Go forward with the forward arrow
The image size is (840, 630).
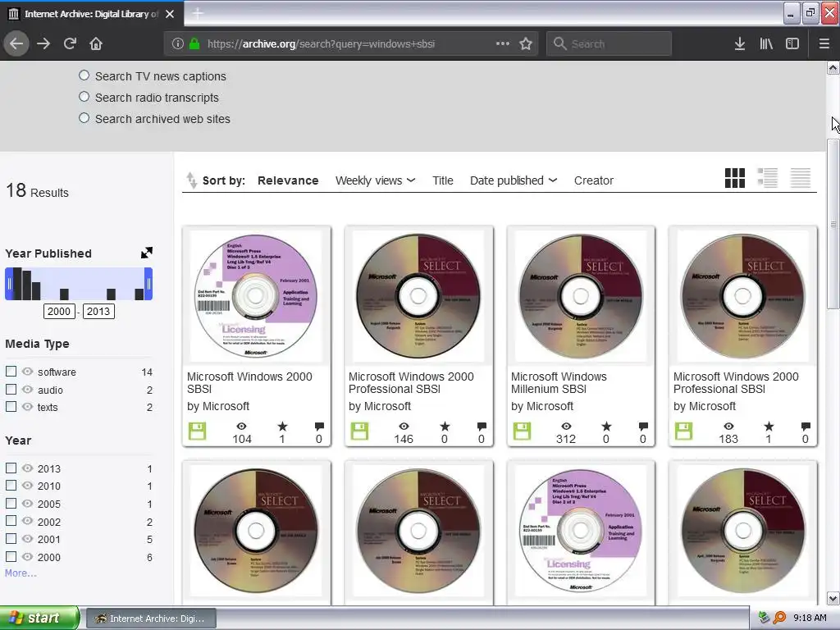point(43,43)
